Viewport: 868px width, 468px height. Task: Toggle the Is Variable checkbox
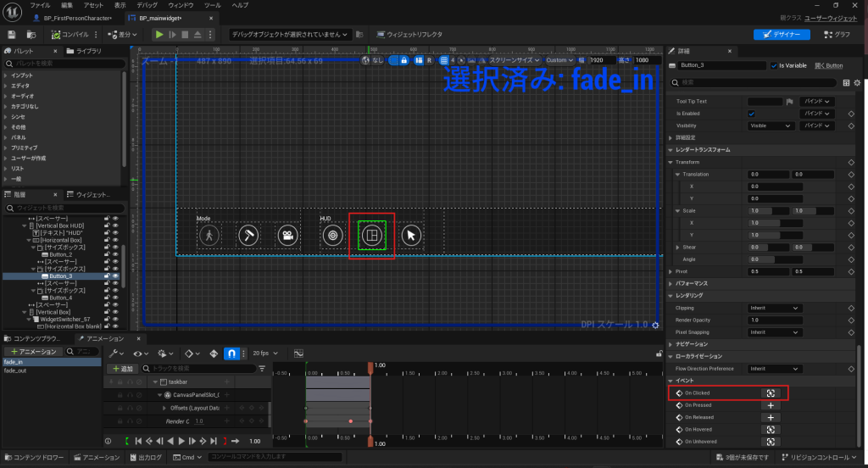(772, 65)
